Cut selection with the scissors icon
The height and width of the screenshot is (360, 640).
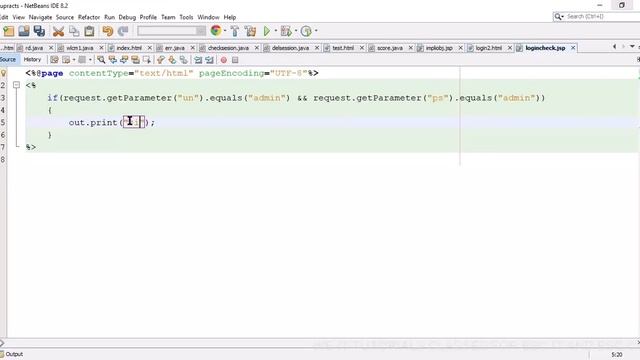pyautogui.click(x=58, y=31)
